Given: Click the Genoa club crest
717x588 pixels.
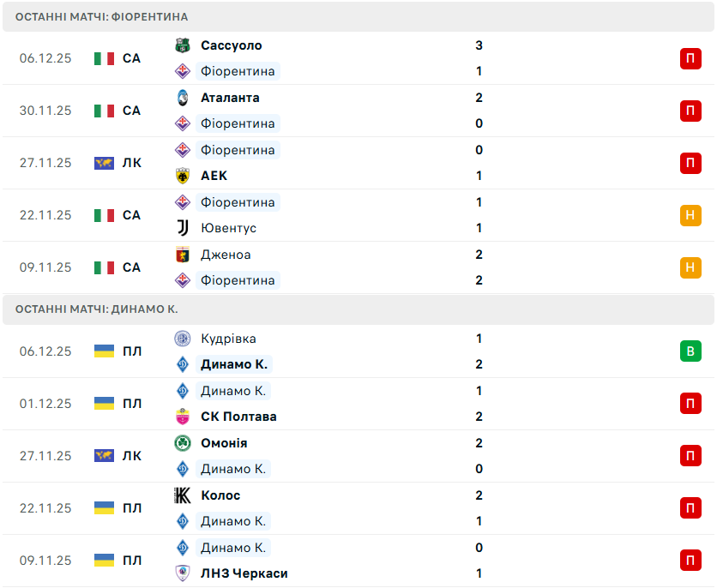Looking at the screenshot, I should click(182, 255).
